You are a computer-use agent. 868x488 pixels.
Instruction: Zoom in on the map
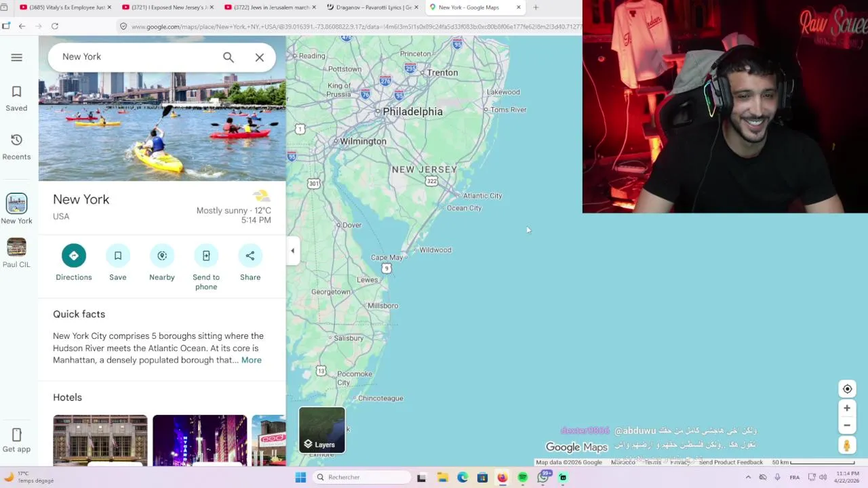pyautogui.click(x=847, y=408)
